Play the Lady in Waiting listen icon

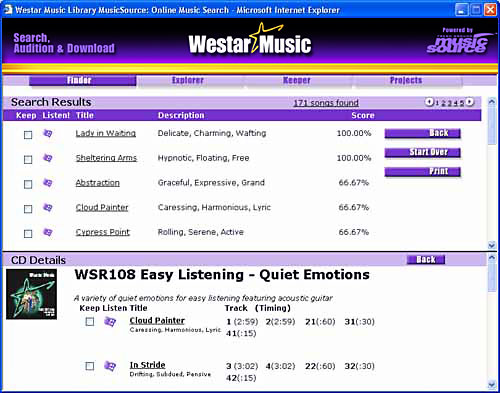[x=48, y=133]
